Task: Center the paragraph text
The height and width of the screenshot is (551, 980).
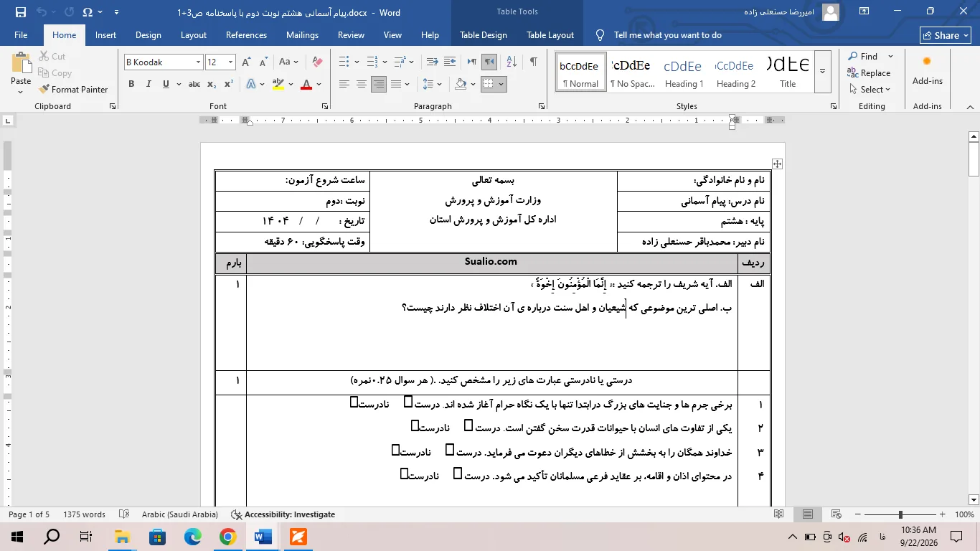Action: 362,84
